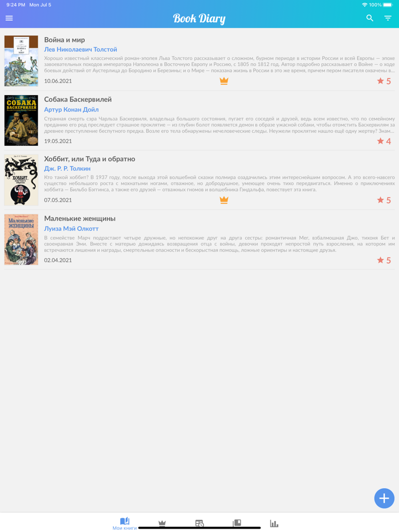Viewport: 399px width, 532px height.
Task: Open the calendar clock tab icon
Action: point(199,523)
